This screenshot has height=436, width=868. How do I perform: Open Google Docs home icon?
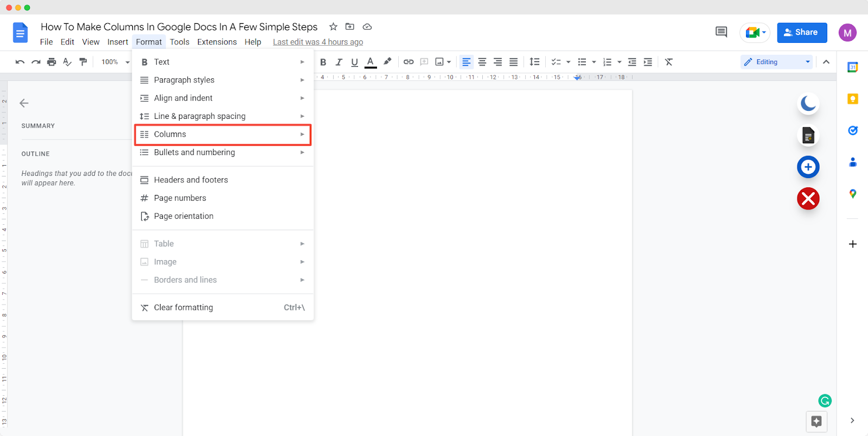(x=20, y=33)
